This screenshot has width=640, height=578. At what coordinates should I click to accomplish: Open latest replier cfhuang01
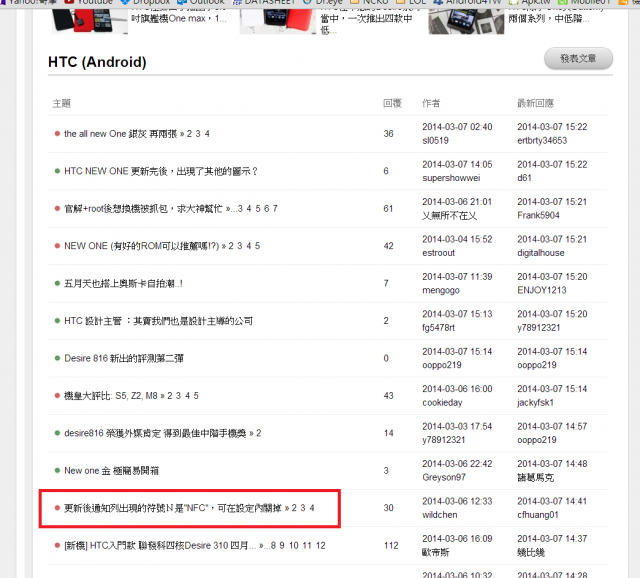(x=538, y=515)
